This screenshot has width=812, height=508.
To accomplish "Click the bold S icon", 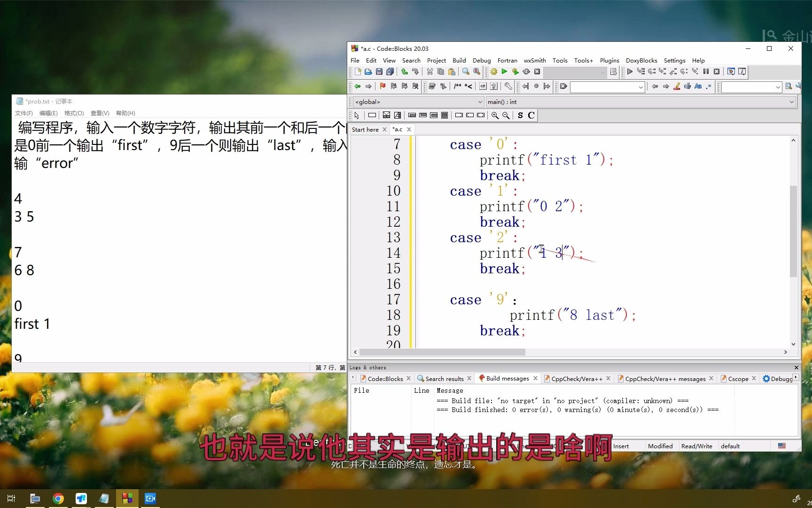I will 520,116.
